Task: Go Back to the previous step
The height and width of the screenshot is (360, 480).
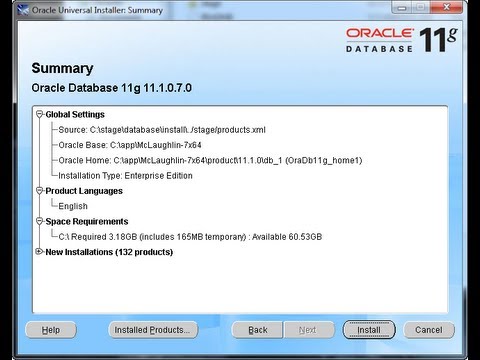Action: point(257,330)
